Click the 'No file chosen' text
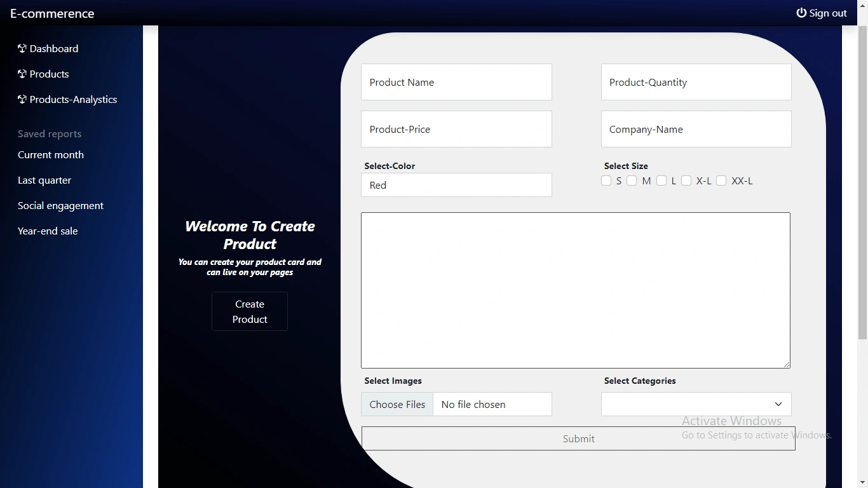This screenshot has height=488, width=868. [x=473, y=404]
